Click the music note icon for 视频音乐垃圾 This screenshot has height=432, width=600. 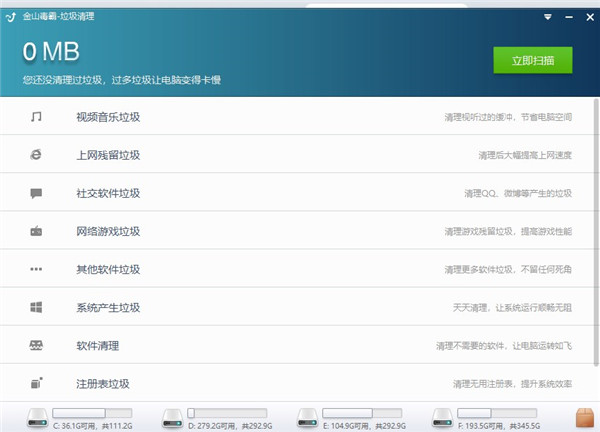tap(36, 117)
